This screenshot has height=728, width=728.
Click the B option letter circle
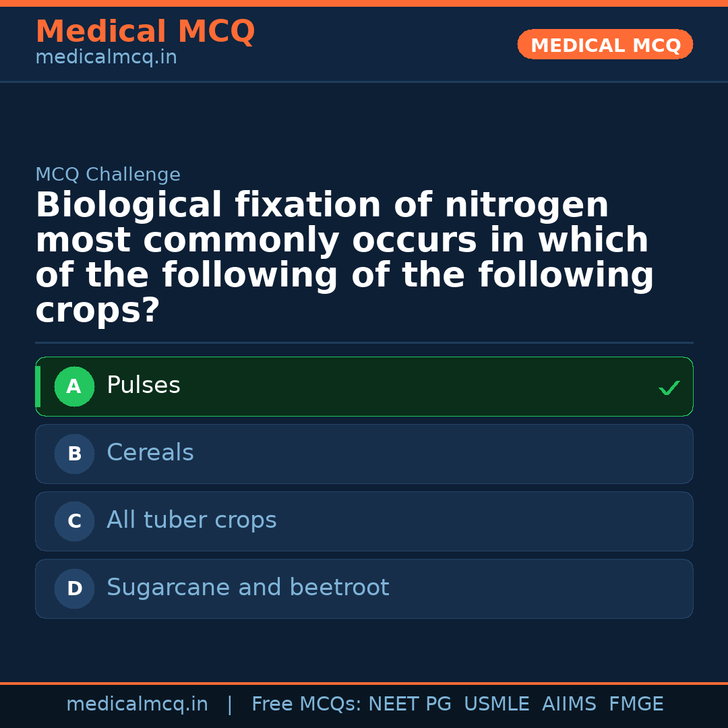74,454
